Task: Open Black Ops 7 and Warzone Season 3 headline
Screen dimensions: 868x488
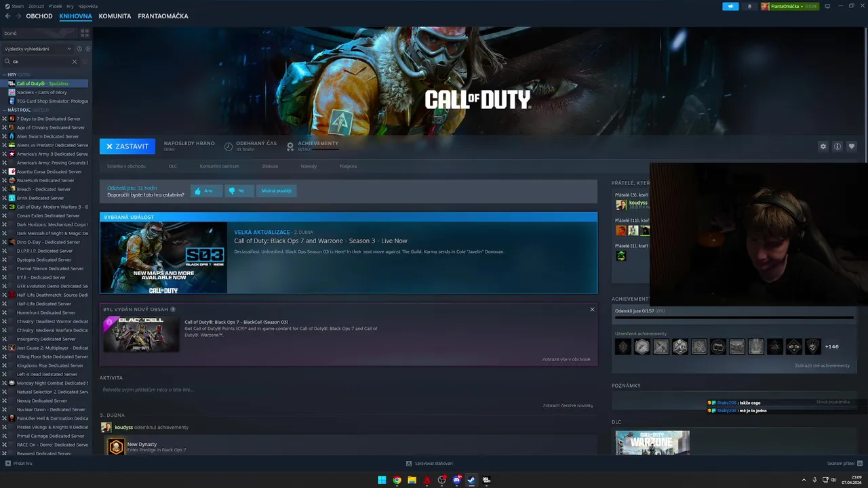Action: tap(321, 241)
